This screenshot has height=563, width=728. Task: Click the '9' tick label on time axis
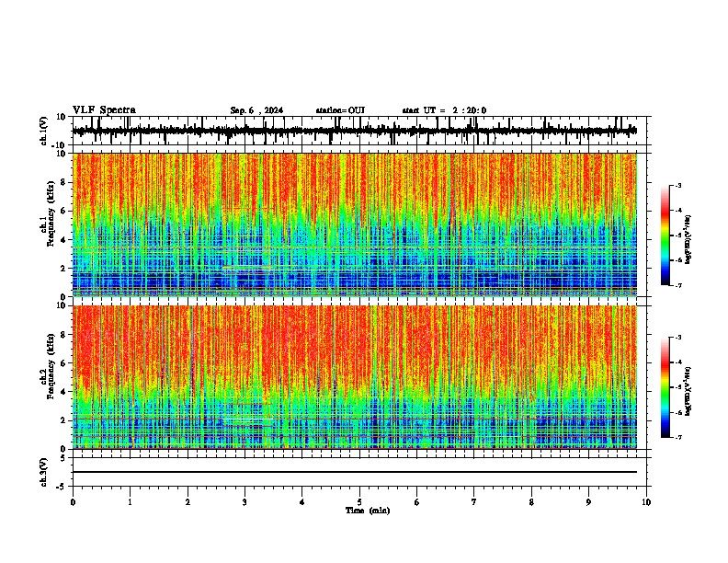tap(588, 502)
